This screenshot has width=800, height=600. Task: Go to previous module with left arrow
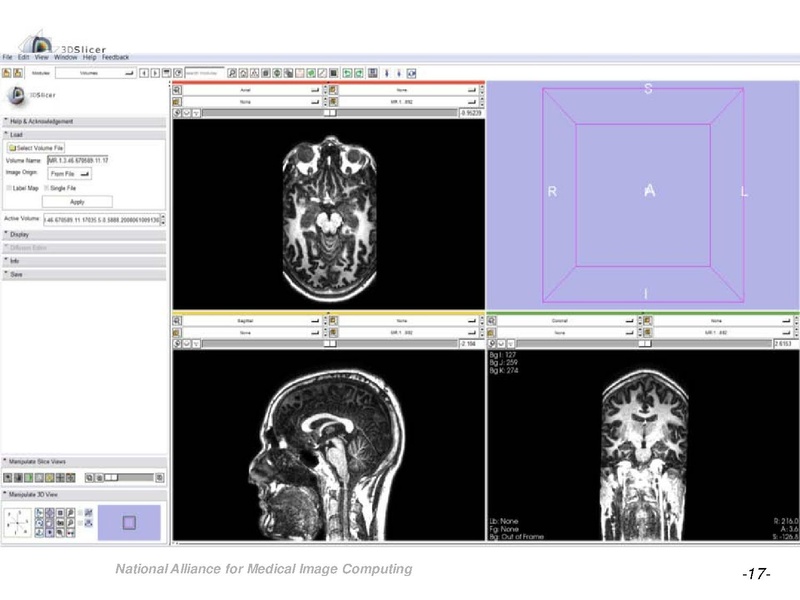tap(144, 73)
